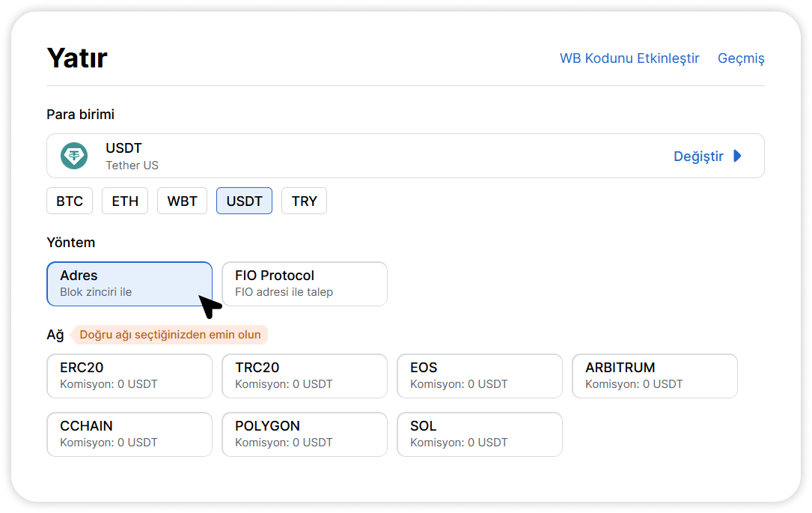Open the Değiştir currency selector
The image size is (812, 513).
coord(698,156)
